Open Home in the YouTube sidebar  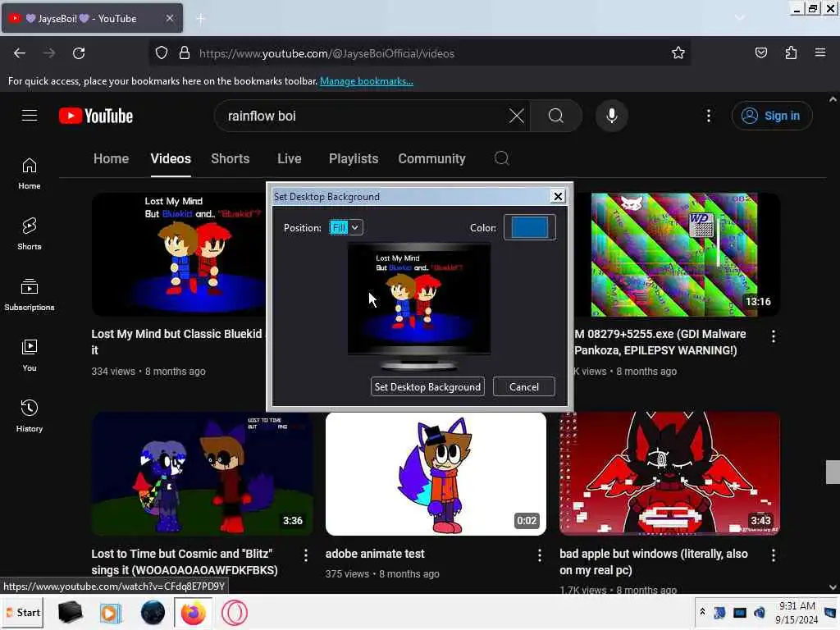coord(30,174)
